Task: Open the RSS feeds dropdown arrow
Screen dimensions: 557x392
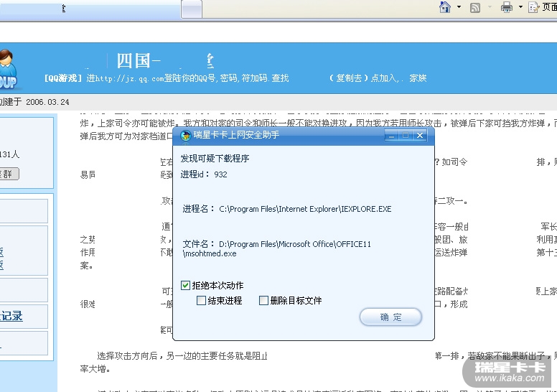Action: tap(490, 6)
